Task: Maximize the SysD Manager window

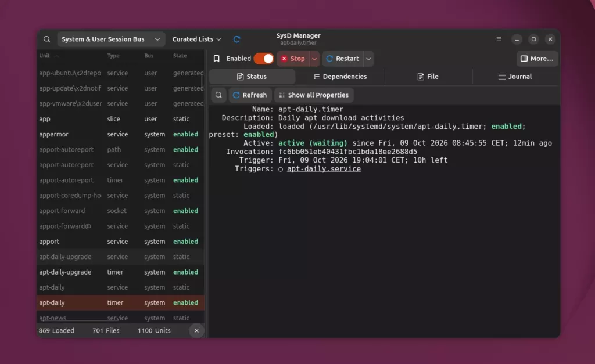Action: tap(533, 39)
